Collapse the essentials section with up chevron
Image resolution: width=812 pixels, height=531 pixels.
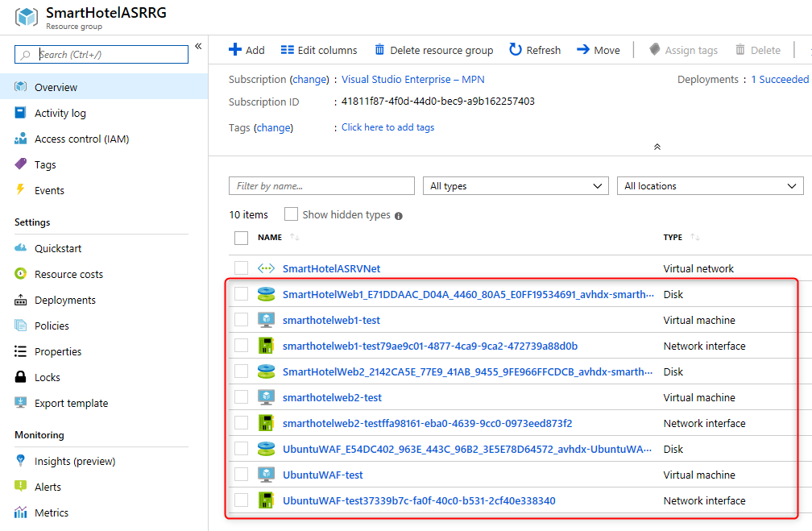[657, 147]
